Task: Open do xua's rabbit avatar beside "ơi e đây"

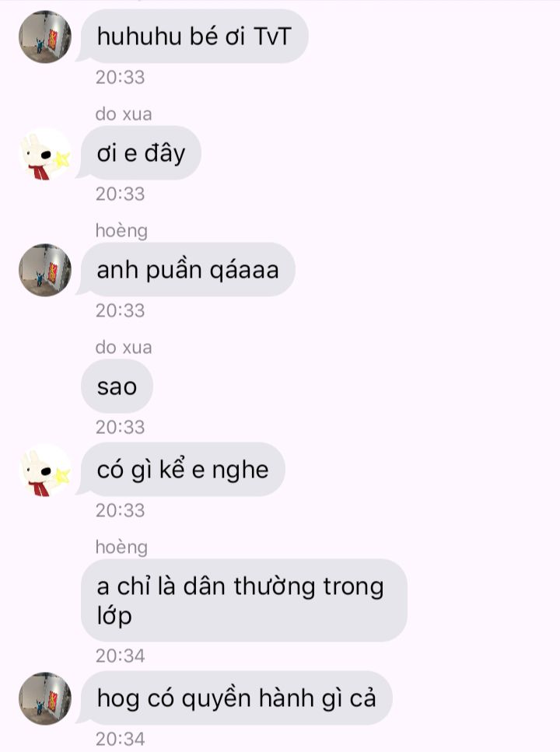Action: pos(45,153)
